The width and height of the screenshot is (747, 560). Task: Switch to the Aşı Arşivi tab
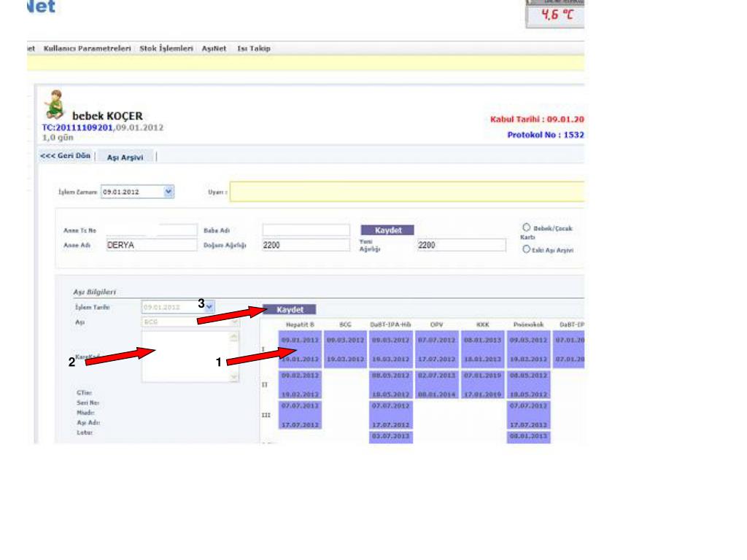tap(125, 157)
